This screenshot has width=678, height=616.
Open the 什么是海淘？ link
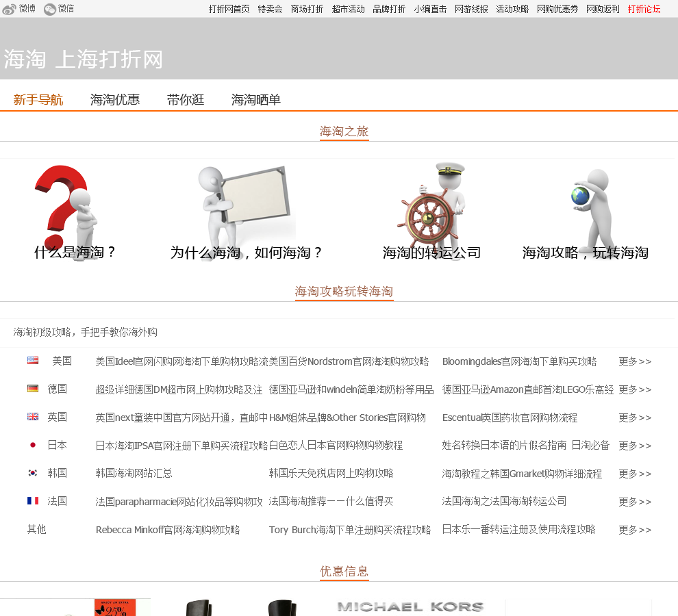point(75,252)
